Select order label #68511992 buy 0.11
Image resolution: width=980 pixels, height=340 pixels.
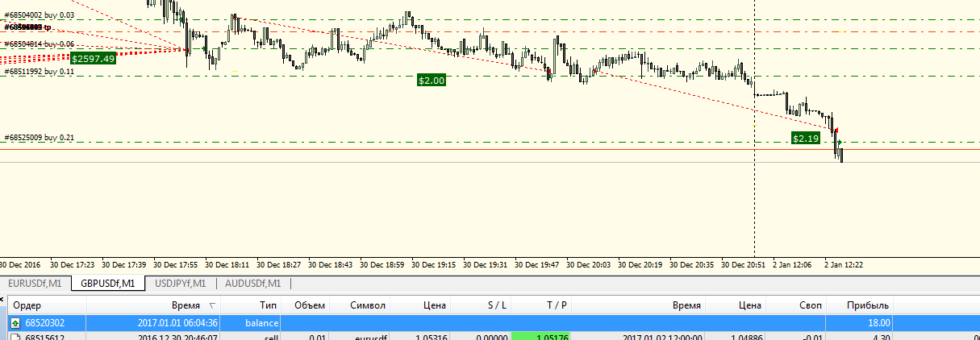(40, 72)
